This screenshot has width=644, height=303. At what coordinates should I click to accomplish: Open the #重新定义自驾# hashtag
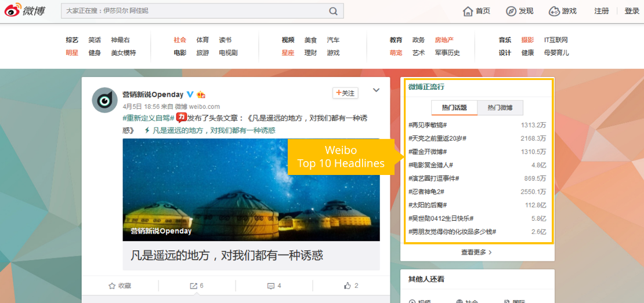[149, 119]
